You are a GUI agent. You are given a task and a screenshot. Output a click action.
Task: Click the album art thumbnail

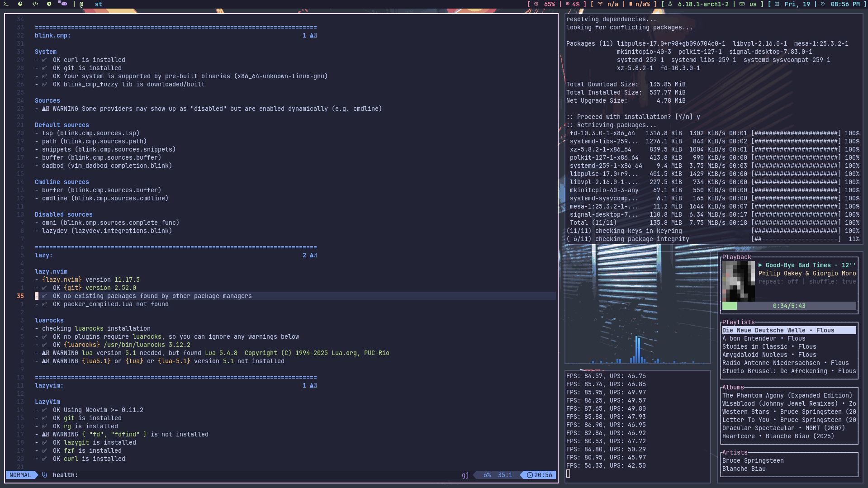[738, 281]
